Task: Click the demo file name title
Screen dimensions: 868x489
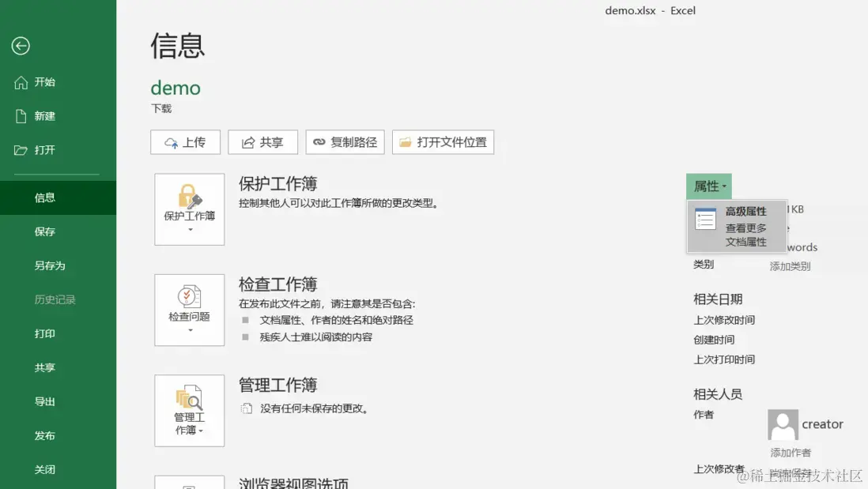Action: (175, 88)
